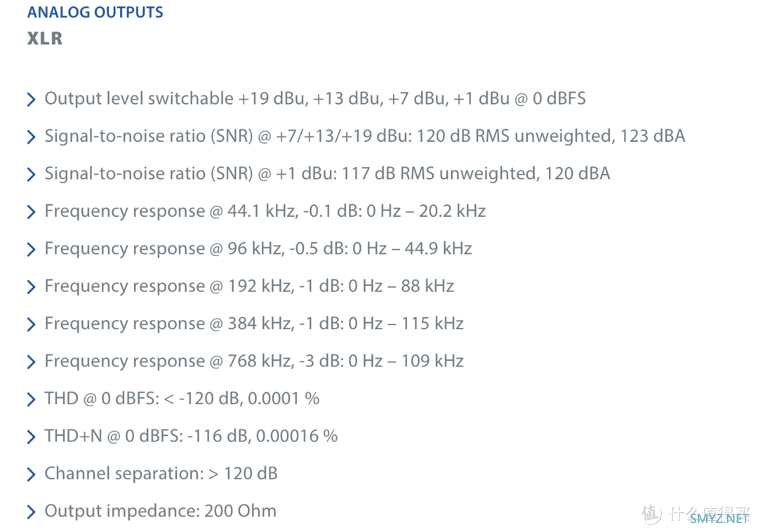
Task: Select chevron next to 44.1 kHz frequency response
Action: pyautogui.click(x=32, y=212)
